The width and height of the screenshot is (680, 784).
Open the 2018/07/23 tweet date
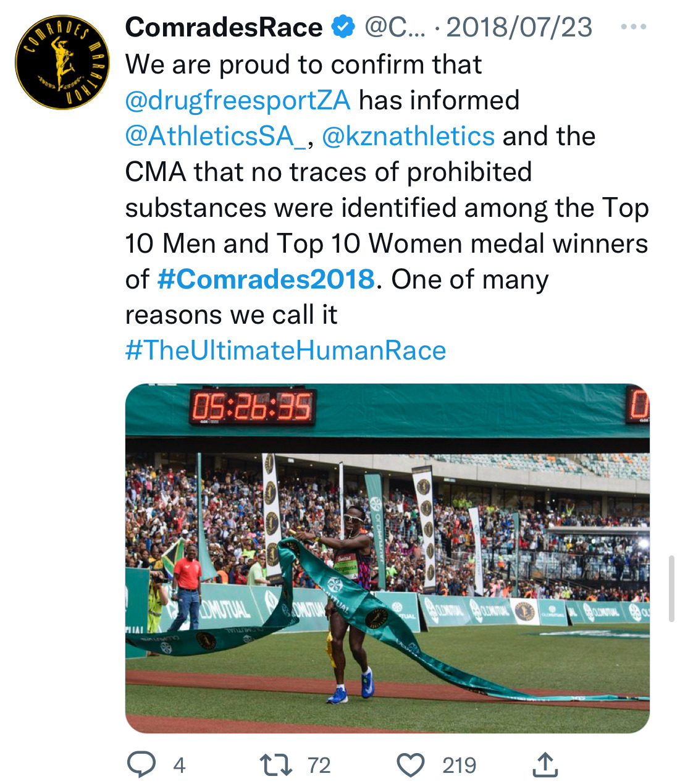click(519, 27)
